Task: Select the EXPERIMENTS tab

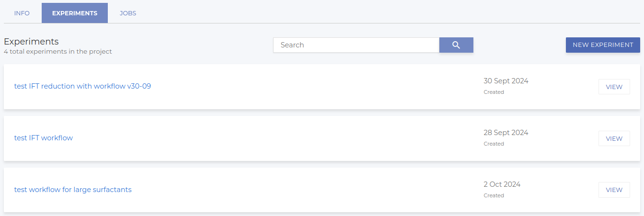Action: (x=75, y=13)
